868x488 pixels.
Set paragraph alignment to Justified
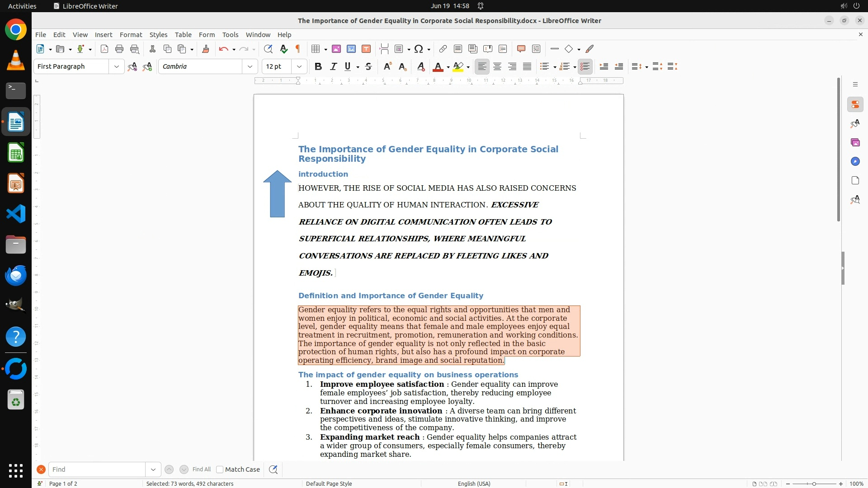pyautogui.click(x=527, y=66)
